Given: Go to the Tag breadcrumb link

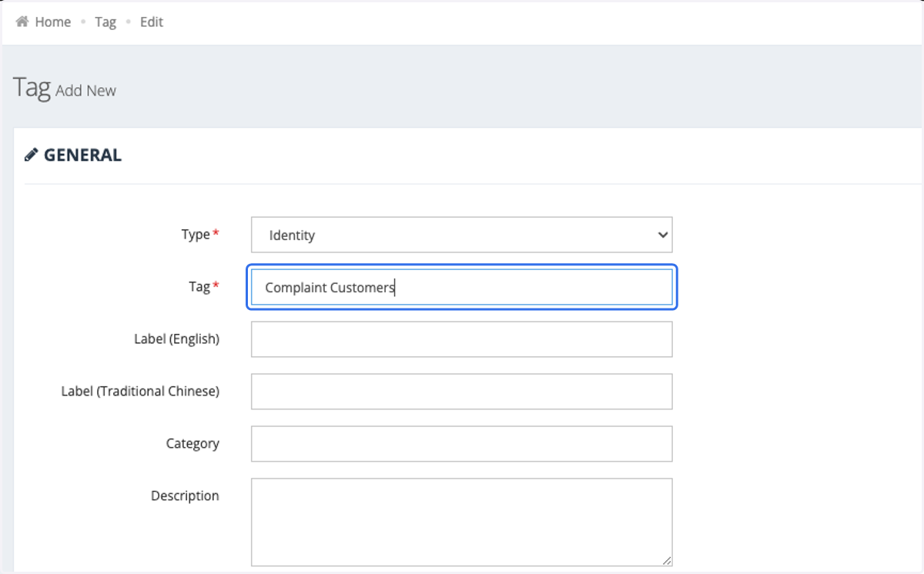Looking at the screenshot, I should (105, 22).
